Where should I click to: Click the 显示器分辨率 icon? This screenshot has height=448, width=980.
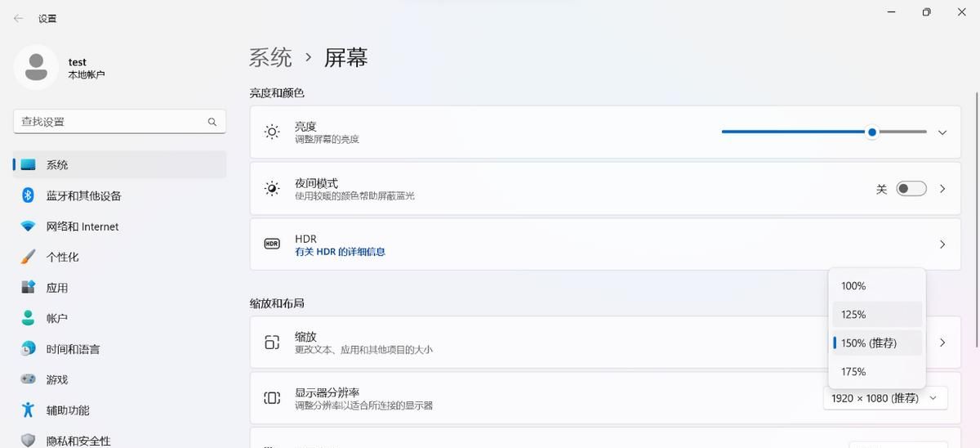tap(272, 398)
